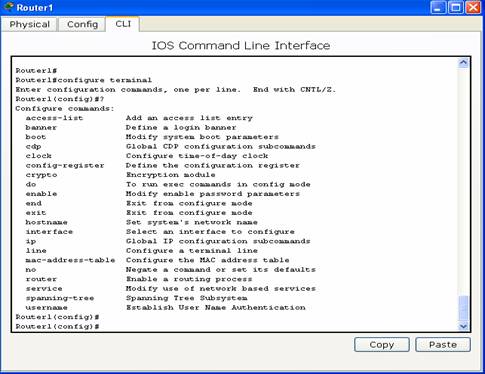Click 'Add an access list entry' description
The width and height of the screenshot is (485, 374).
point(189,118)
